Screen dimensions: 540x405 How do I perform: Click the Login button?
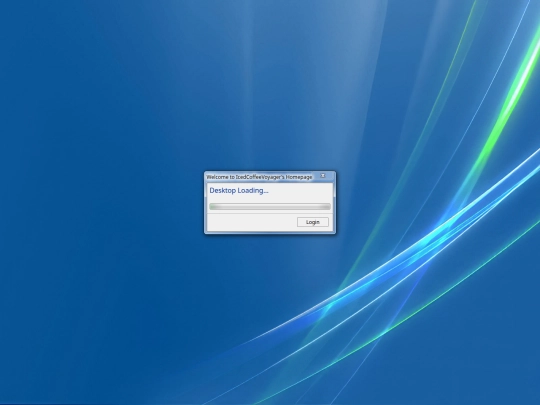click(x=313, y=222)
